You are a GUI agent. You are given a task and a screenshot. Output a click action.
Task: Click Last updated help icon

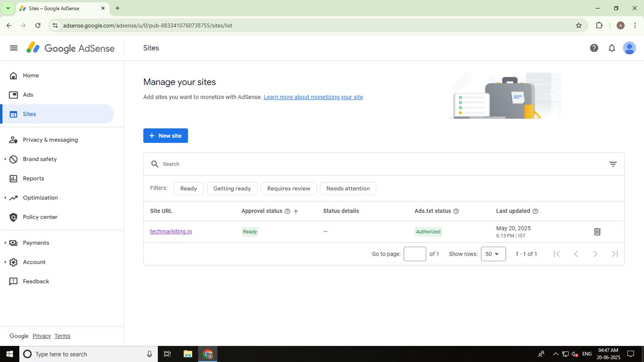[x=535, y=211]
